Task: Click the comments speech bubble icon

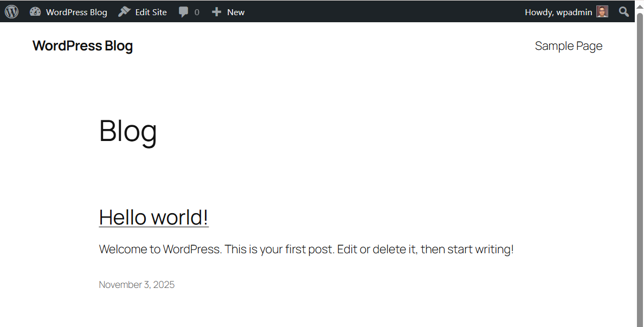Action: point(184,12)
